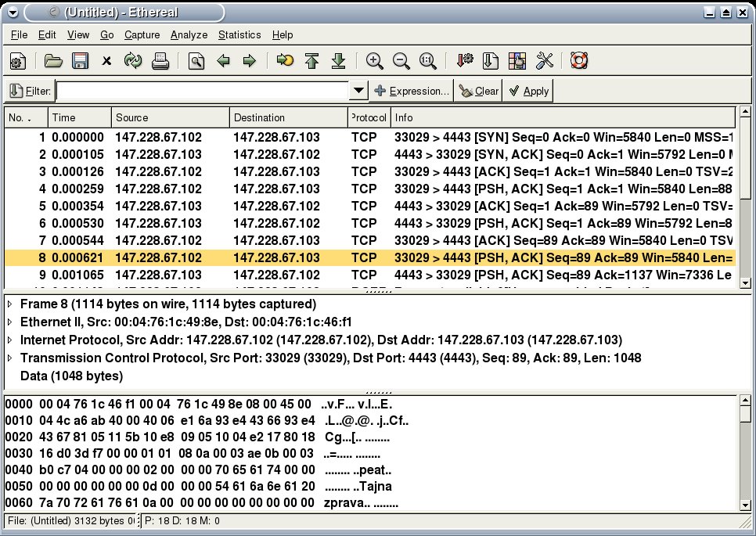Expand the Ethernet II tree node
756x536 pixels.
point(9,322)
